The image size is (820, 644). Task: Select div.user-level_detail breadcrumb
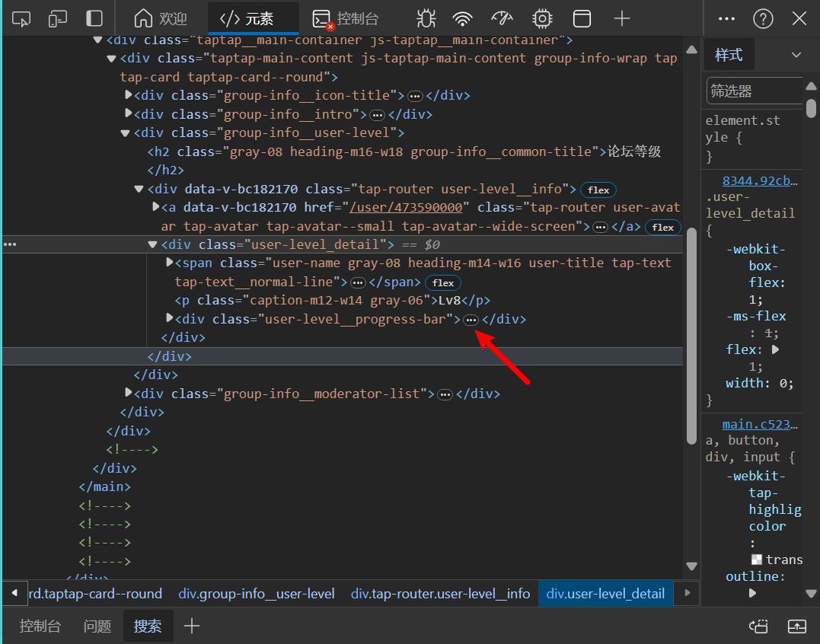point(605,594)
